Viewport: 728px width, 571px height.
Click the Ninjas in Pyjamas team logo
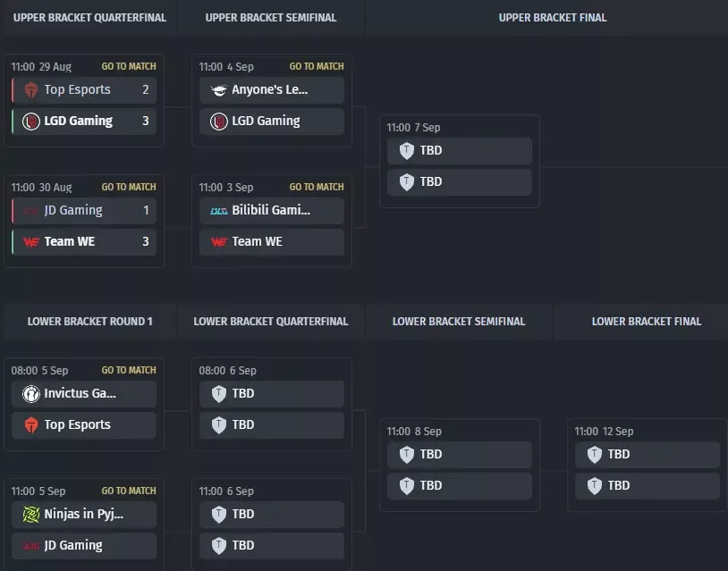[31, 515]
